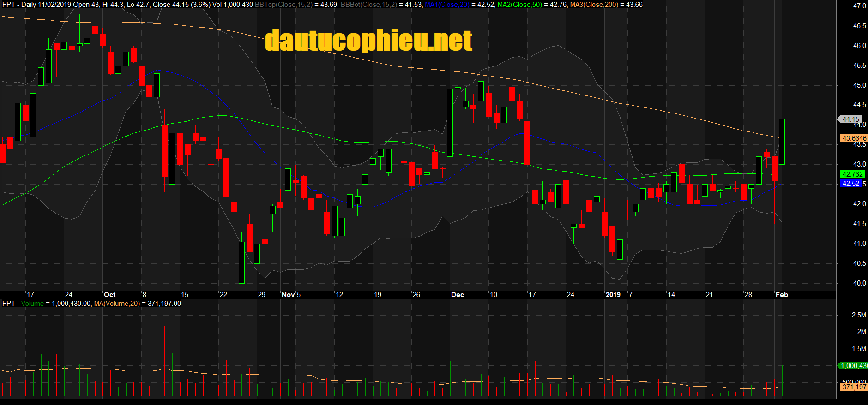Select the Nov marker on date axis
Image resolution: width=868 pixels, height=405 pixels.
(x=288, y=295)
